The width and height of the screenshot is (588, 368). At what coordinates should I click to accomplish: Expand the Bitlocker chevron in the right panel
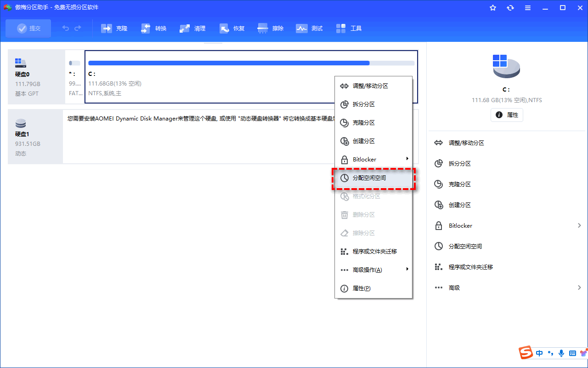click(579, 225)
